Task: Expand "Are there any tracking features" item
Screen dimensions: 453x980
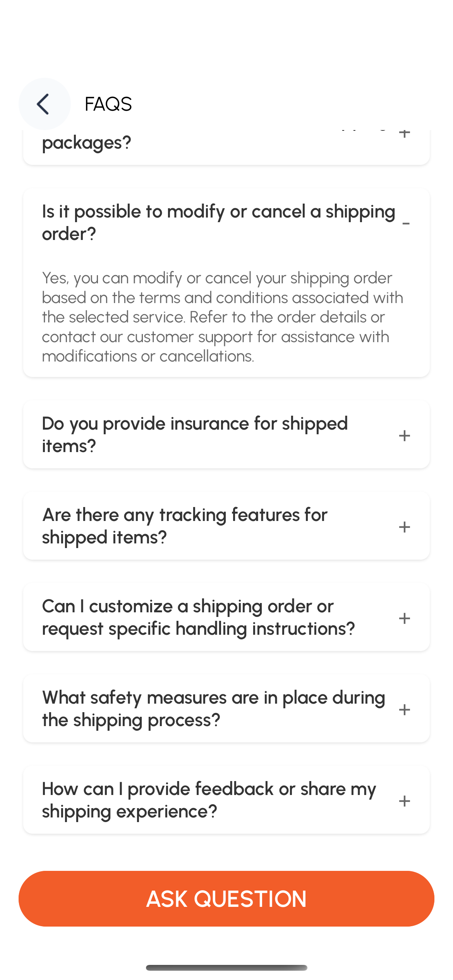Action: 185,526
